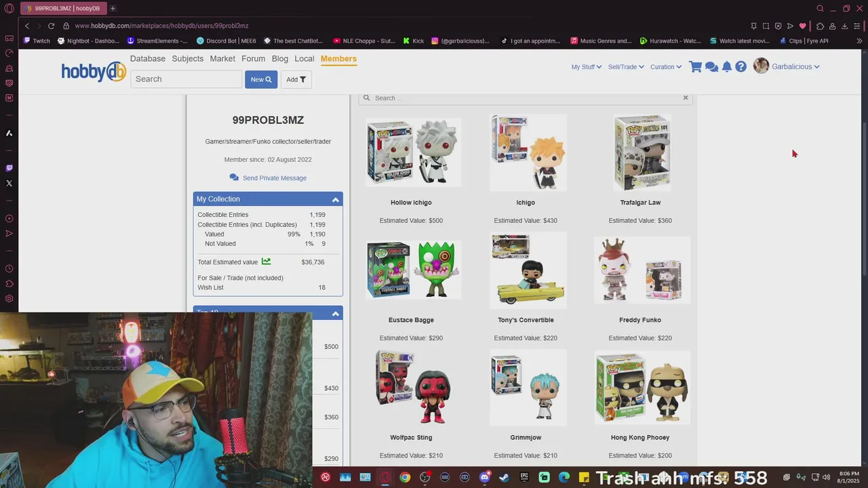This screenshot has width=868, height=488.
Task: Open the shopping cart icon
Action: pos(695,66)
